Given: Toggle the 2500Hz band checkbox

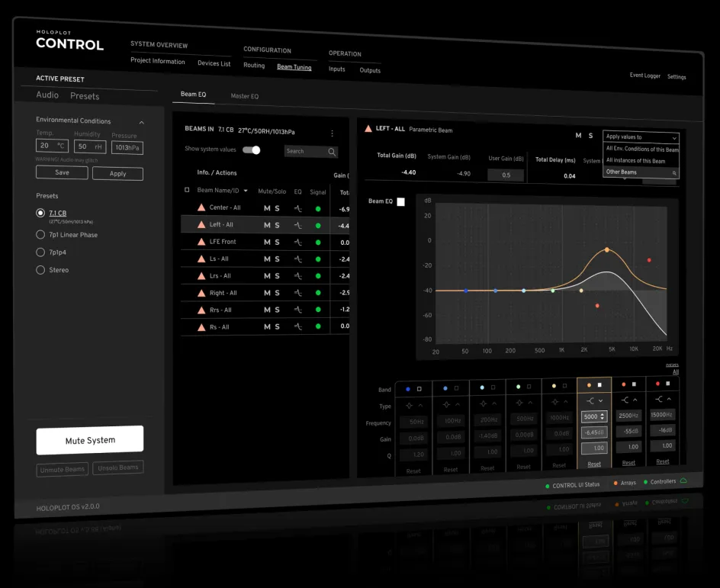Looking at the screenshot, I should pyautogui.click(x=634, y=384).
